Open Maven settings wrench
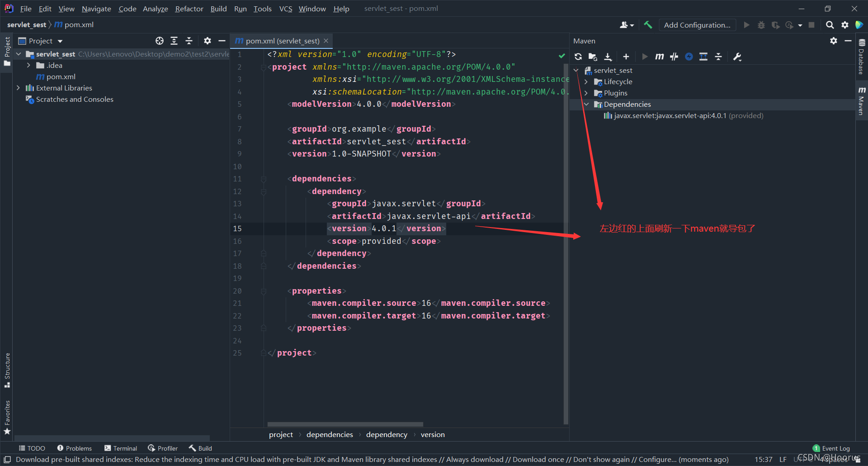 pos(737,57)
